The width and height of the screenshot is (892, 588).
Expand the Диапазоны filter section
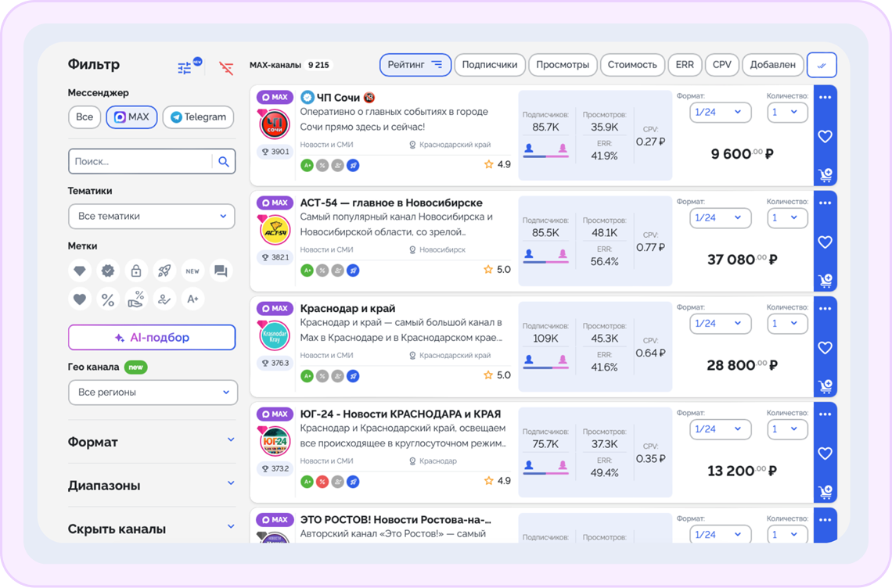[x=151, y=485]
